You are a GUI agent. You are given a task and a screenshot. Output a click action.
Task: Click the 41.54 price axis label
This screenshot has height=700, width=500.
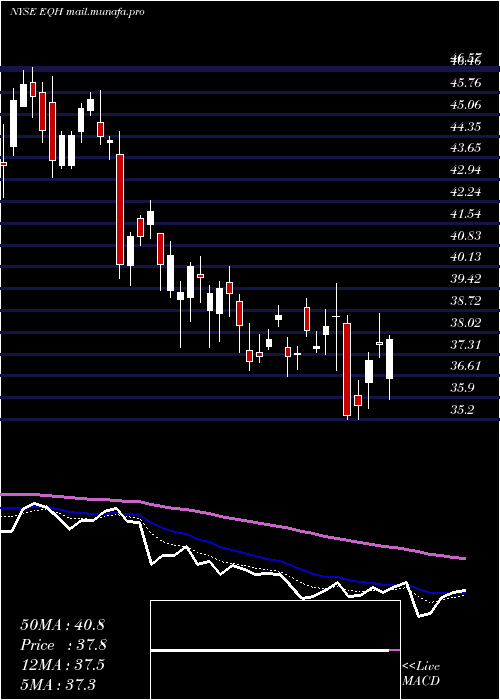coord(466,214)
